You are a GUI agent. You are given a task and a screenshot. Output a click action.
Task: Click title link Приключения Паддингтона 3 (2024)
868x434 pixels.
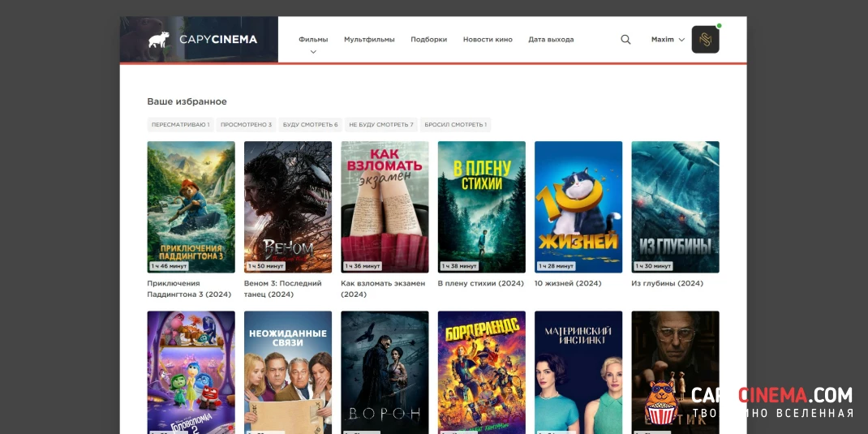coord(189,289)
